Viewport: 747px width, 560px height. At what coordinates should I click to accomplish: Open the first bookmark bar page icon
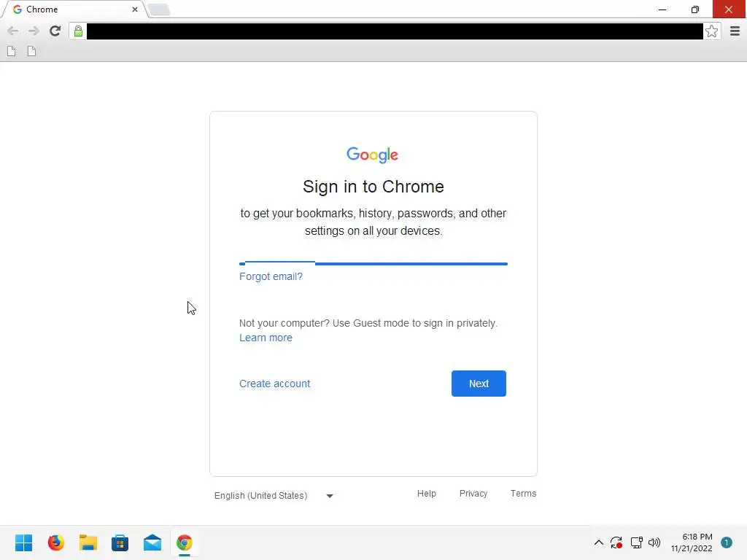pyautogui.click(x=12, y=51)
